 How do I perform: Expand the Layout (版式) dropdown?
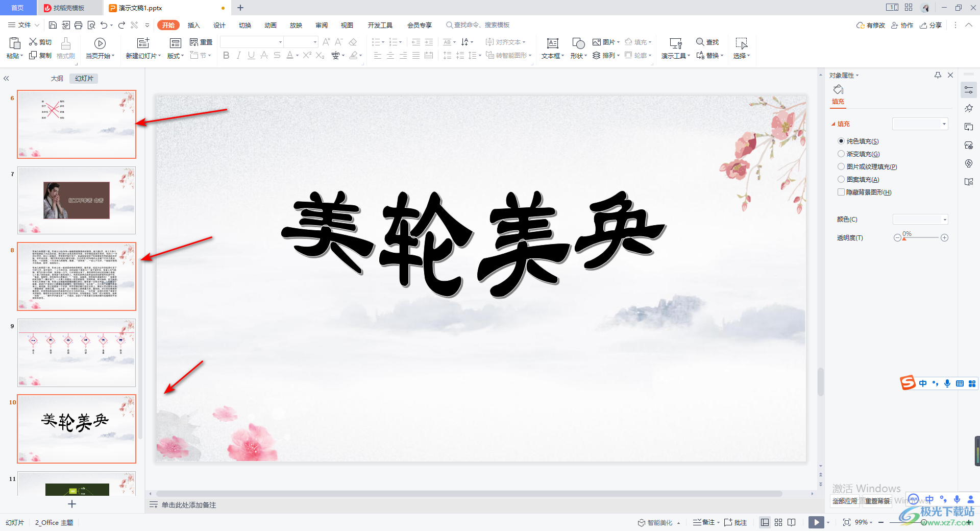click(176, 56)
